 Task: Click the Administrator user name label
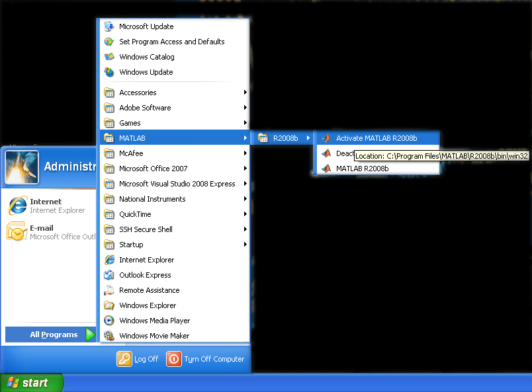point(70,167)
